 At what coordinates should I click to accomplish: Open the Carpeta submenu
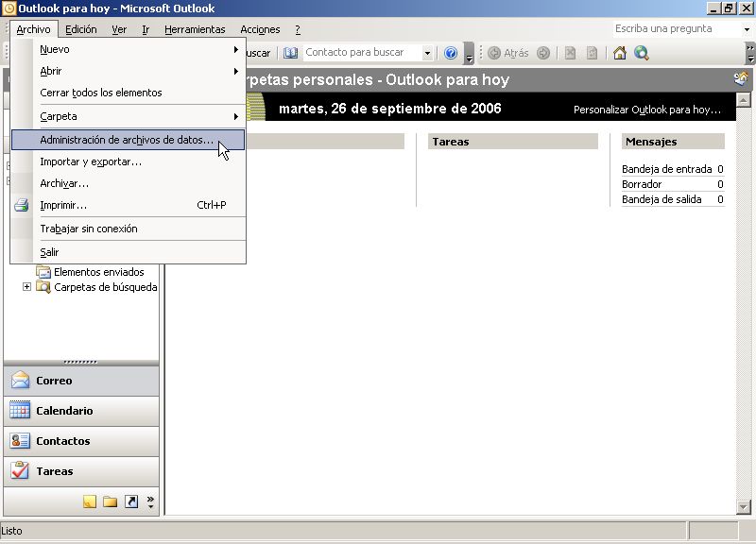[128, 116]
